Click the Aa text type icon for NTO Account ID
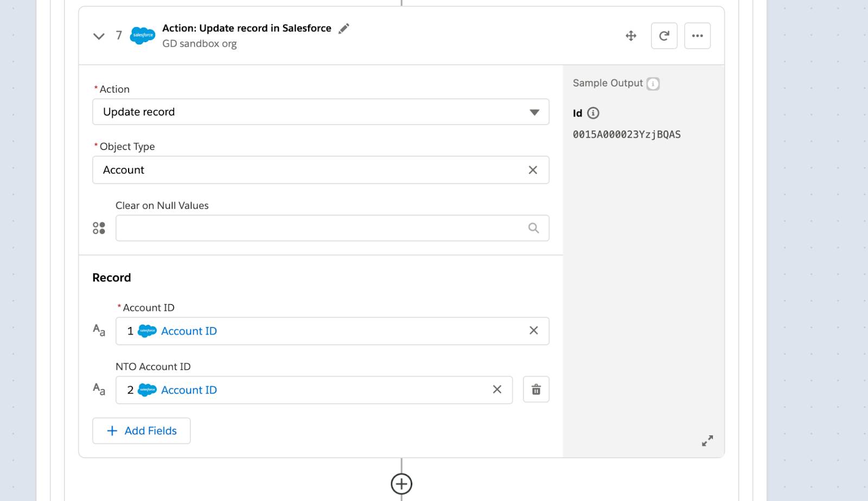 pyautogui.click(x=99, y=389)
